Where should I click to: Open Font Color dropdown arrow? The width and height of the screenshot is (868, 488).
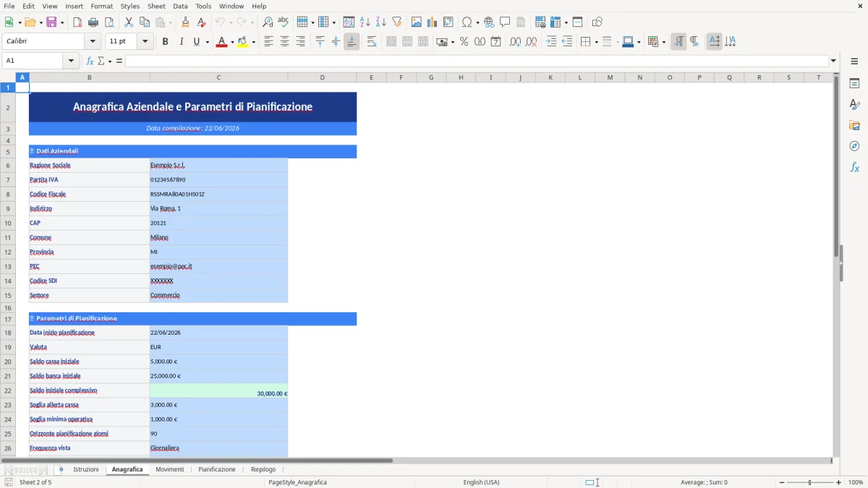(x=231, y=42)
